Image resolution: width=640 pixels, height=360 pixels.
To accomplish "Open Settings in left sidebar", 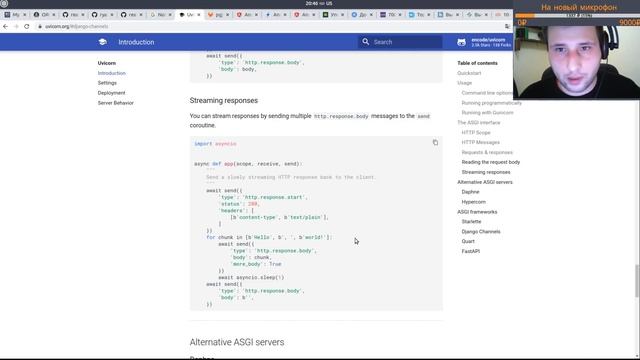I will [x=107, y=83].
